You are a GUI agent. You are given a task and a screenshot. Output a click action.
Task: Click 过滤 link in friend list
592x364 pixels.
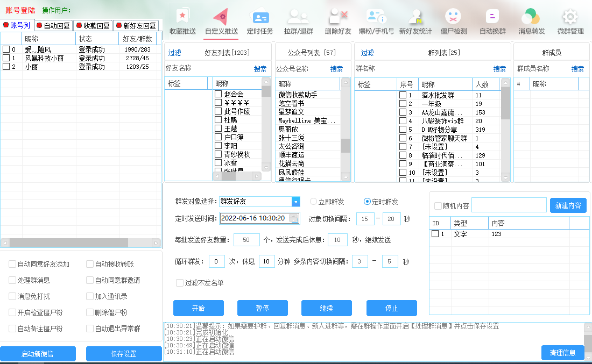point(174,53)
